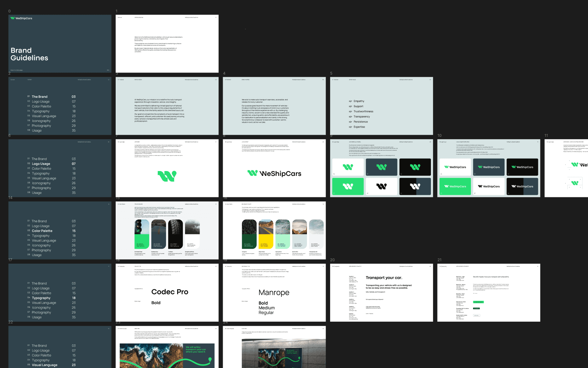The height and width of the screenshot is (368, 588).
Task: Click the highlighted 'Logo Usage' contents entry
Action: tap(41, 164)
